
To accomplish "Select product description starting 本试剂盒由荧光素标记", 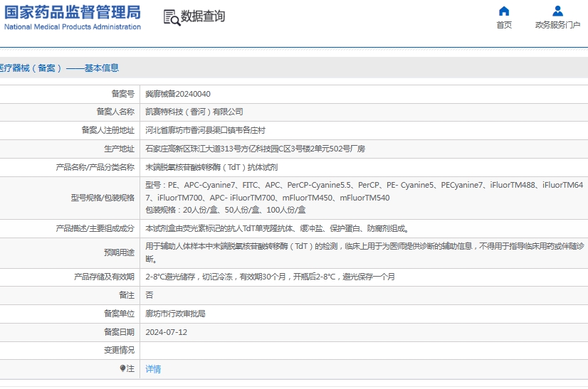I will tap(277, 228).
